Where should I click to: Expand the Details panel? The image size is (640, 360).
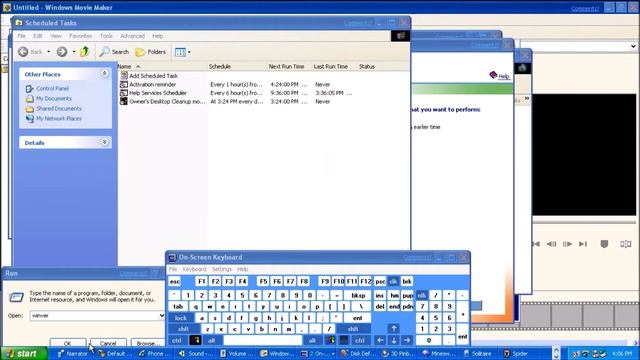tap(104, 142)
